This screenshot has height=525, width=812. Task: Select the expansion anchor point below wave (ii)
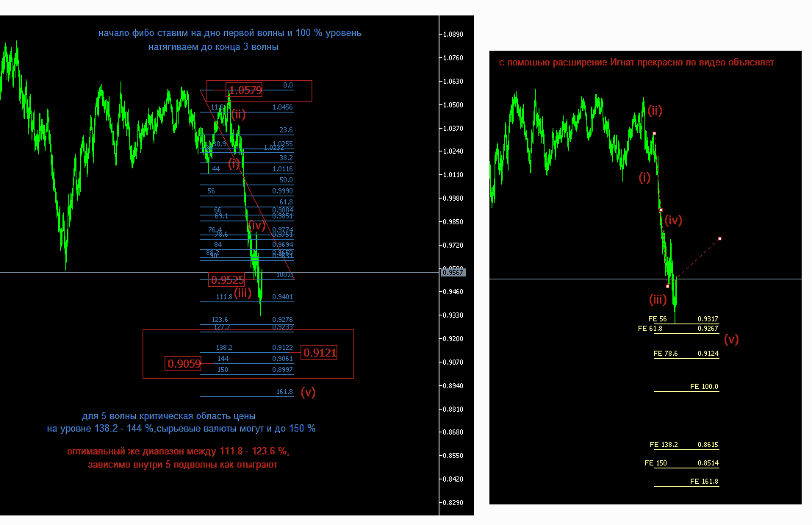654,134
